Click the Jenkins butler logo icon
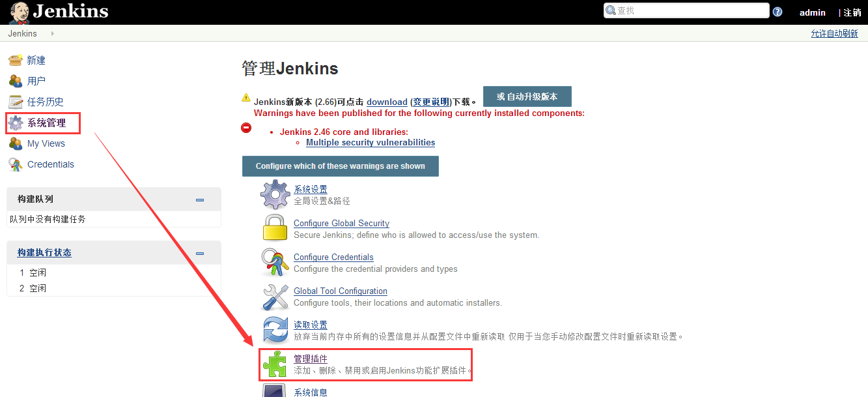868x397 pixels. [x=18, y=12]
